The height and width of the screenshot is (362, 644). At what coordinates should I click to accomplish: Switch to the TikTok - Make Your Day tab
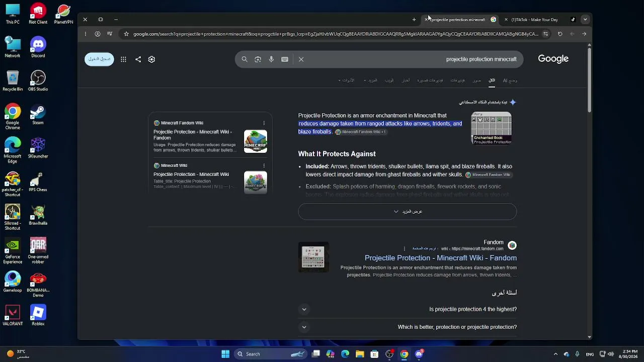[x=541, y=20]
